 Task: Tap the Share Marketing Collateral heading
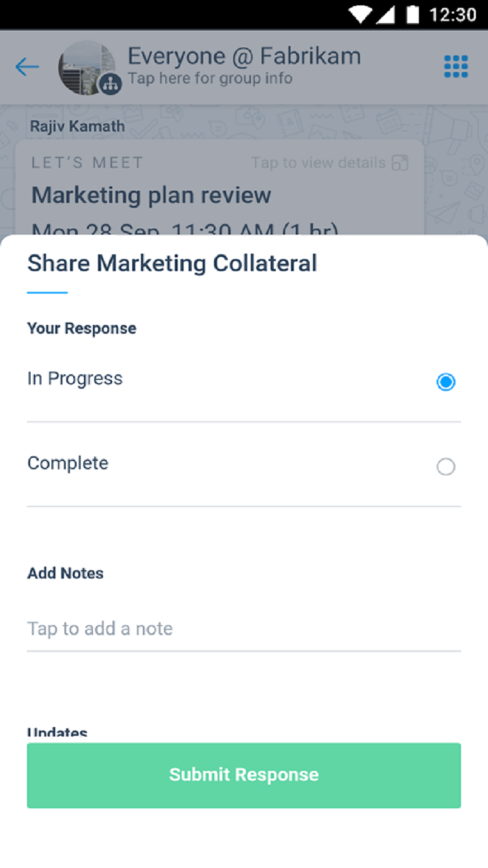coord(172,263)
